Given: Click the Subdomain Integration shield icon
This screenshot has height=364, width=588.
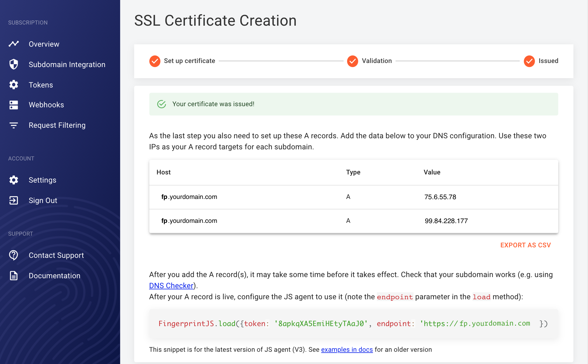Looking at the screenshot, I should (x=14, y=64).
